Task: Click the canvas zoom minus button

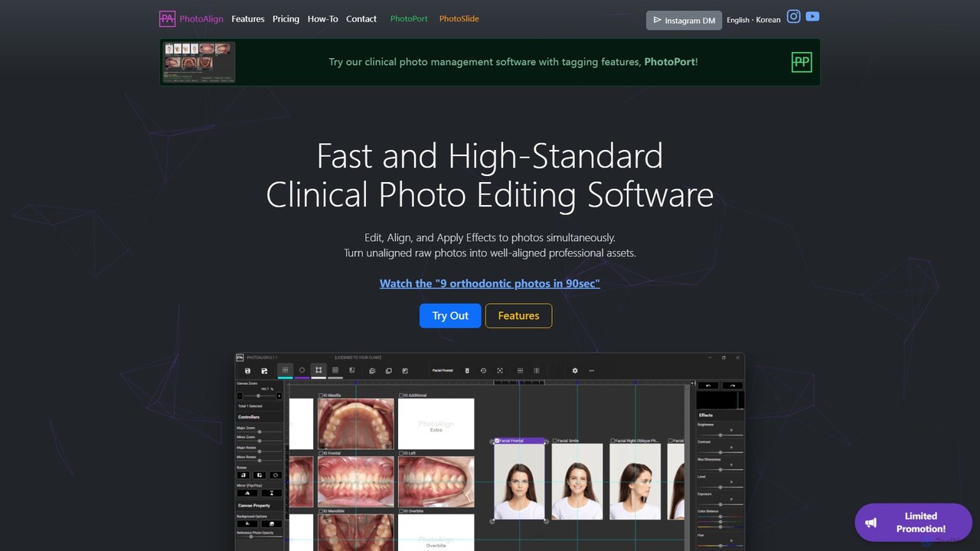Action: (x=240, y=396)
